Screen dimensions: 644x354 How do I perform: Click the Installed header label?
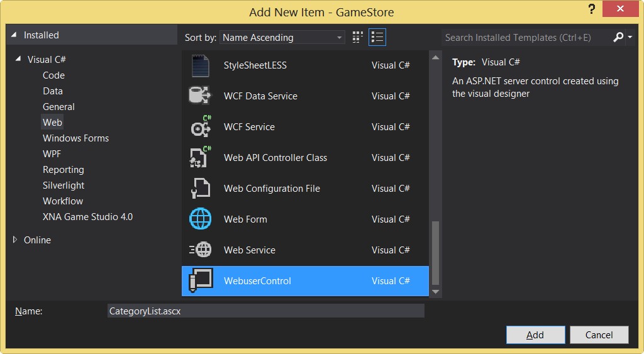pyautogui.click(x=41, y=35)
